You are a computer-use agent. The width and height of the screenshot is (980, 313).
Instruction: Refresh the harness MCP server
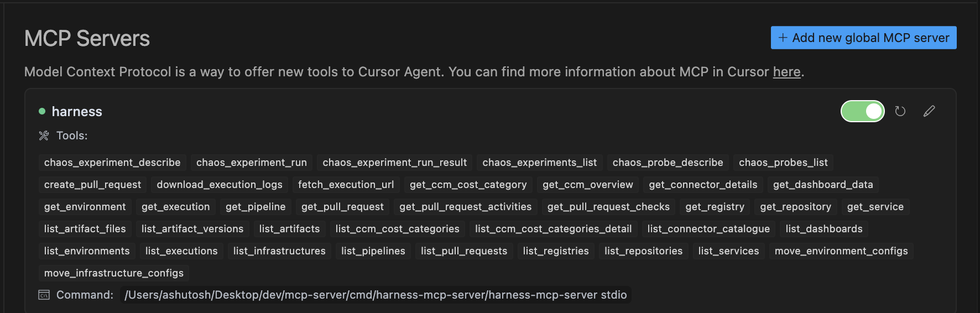click(x=900, y=111)
